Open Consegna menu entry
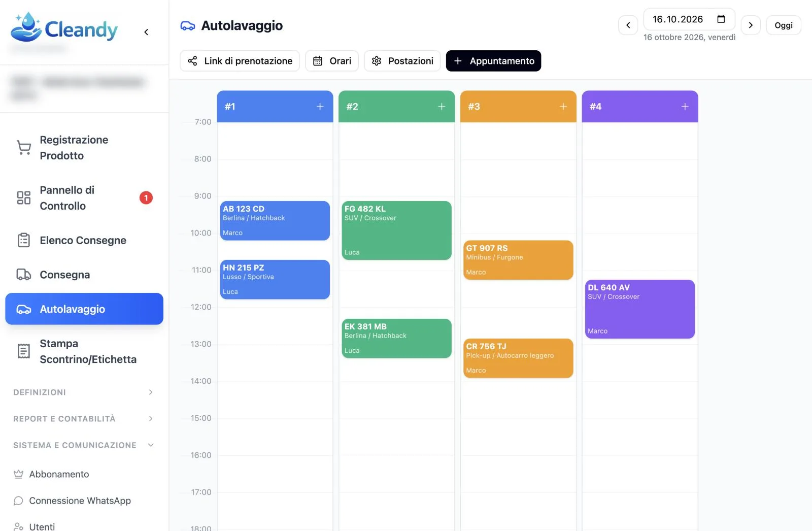Image resolution: width=812 pixels, height=531 pixels. pos(84,275)
